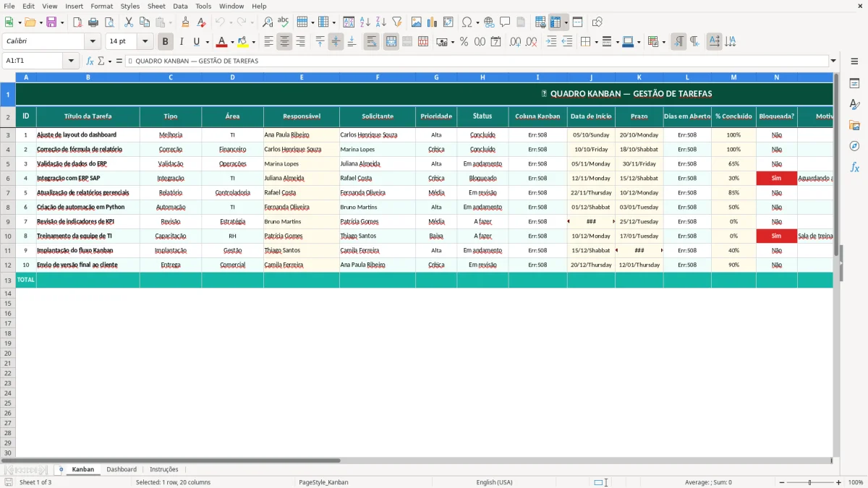This screenshot has height=488, width=868.
Task: Click the Sort dialog icon
Action: (x=349, y=22)
